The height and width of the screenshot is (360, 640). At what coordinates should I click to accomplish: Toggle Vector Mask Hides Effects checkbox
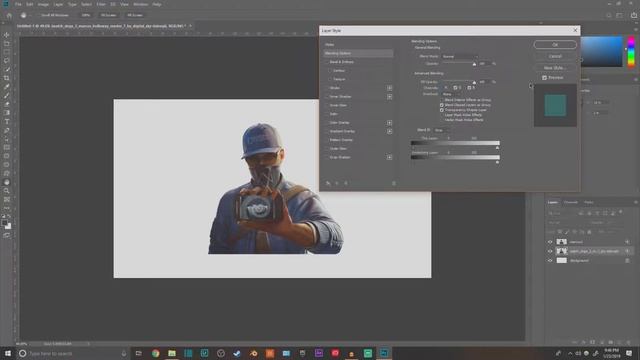pos(442,120)
